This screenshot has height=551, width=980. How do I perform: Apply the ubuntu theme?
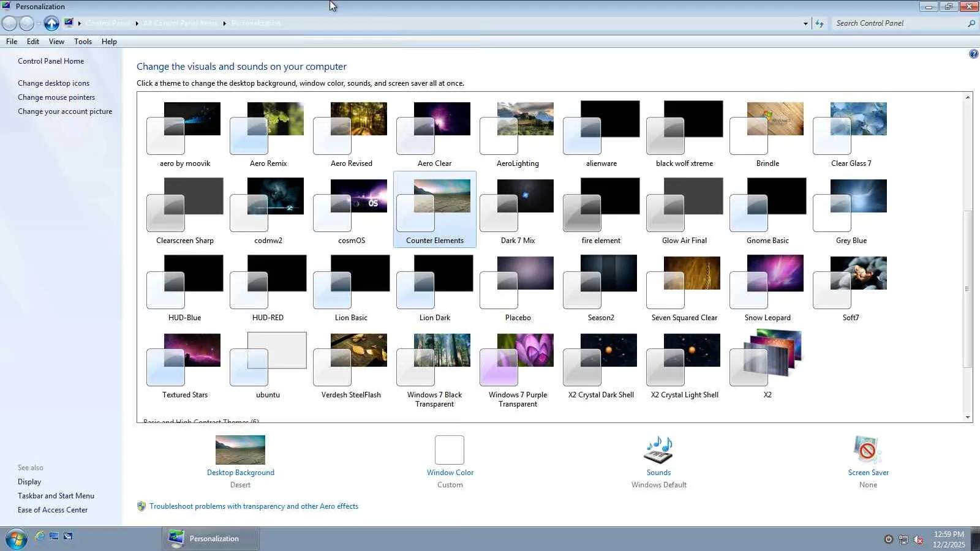(x=268, y=365)
